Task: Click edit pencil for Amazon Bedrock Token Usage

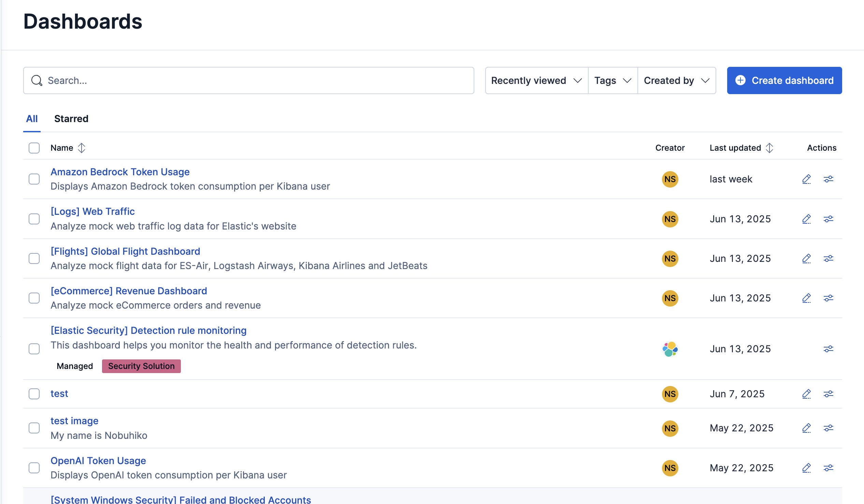Action: [x=806, y=179]
